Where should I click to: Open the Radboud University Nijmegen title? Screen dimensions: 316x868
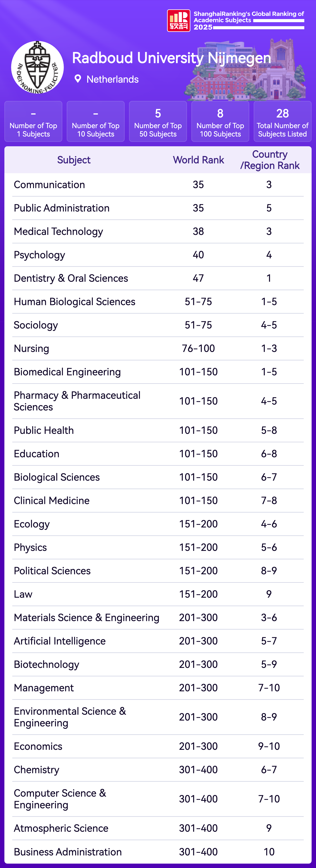point(171,58)
